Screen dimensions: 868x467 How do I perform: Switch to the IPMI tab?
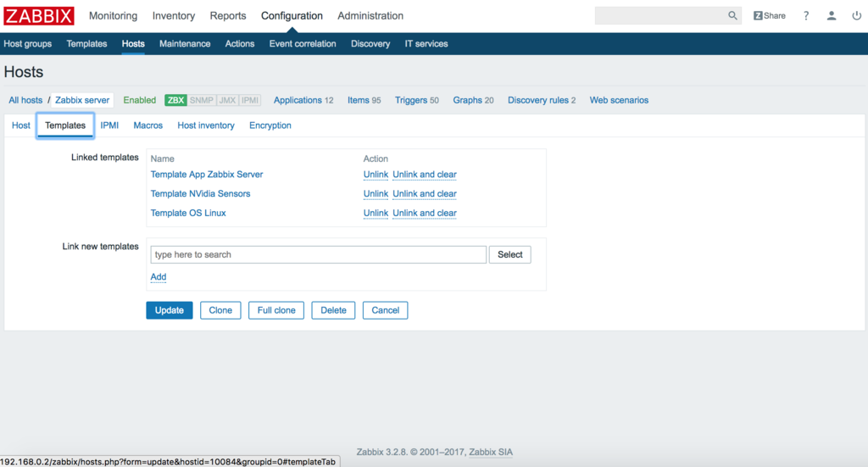point(109,125)
